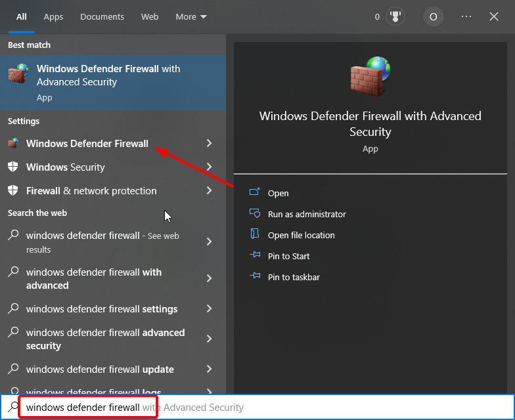Open best match Windows Defender Firewall with Advanced Security

pyautogui.click(x=113, y=83)
